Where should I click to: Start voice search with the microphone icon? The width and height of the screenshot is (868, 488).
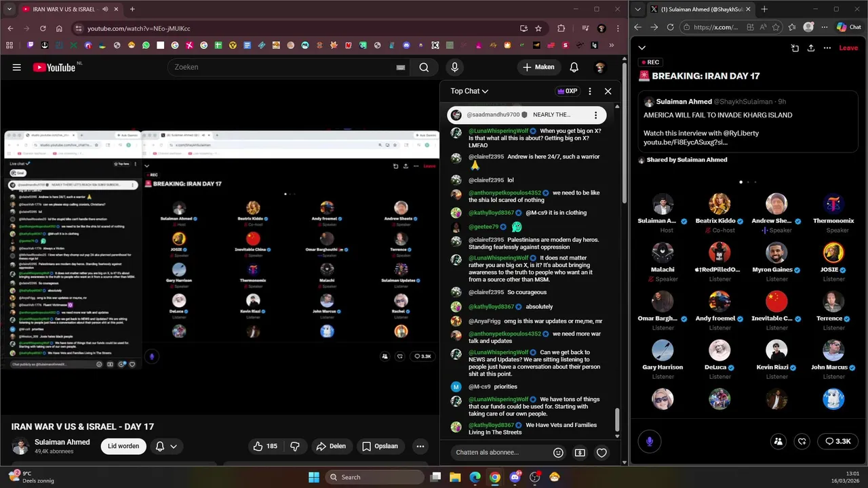454,67
